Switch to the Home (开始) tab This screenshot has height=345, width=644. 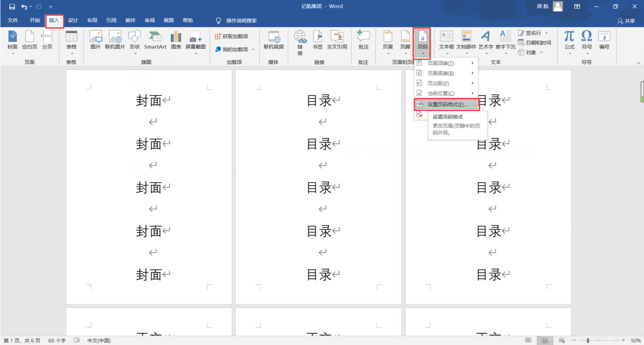pyautogui.click(x=35, y=20)
